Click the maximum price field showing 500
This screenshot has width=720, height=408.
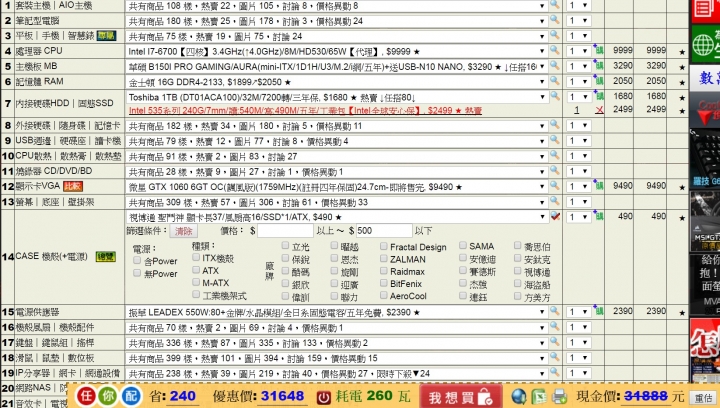coord(383,231)
